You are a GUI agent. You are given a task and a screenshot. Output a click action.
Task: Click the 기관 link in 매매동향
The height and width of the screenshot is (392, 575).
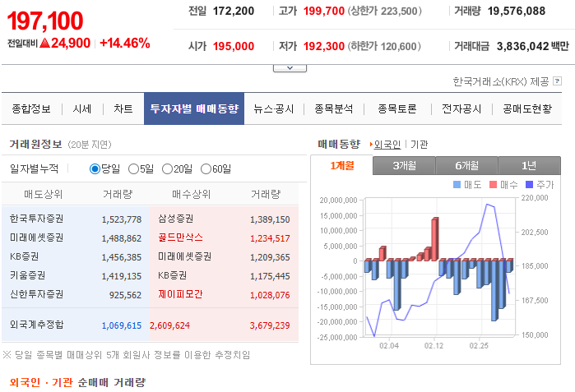419,145
